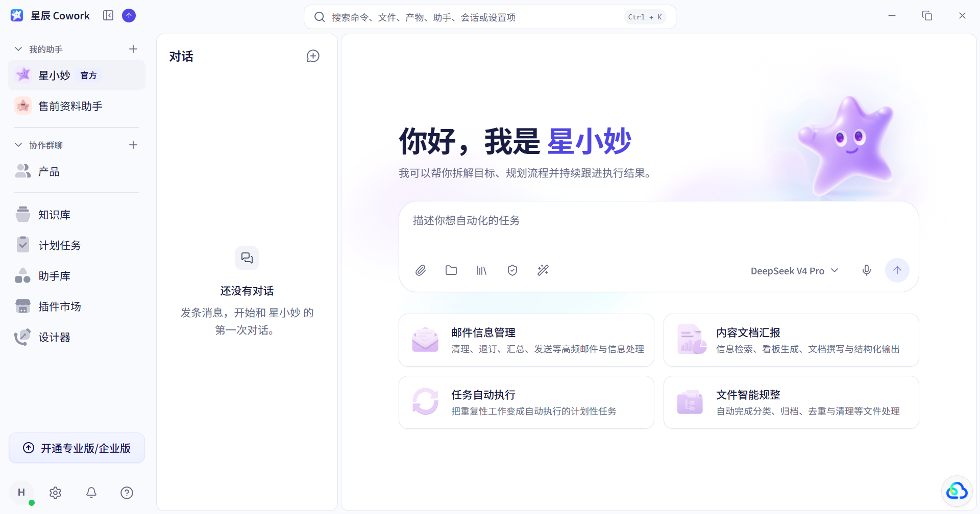Screen dimensions: 980x514
Task: Click the 描述你想自动化的任务 input area
Action: [x=658, y=227]
